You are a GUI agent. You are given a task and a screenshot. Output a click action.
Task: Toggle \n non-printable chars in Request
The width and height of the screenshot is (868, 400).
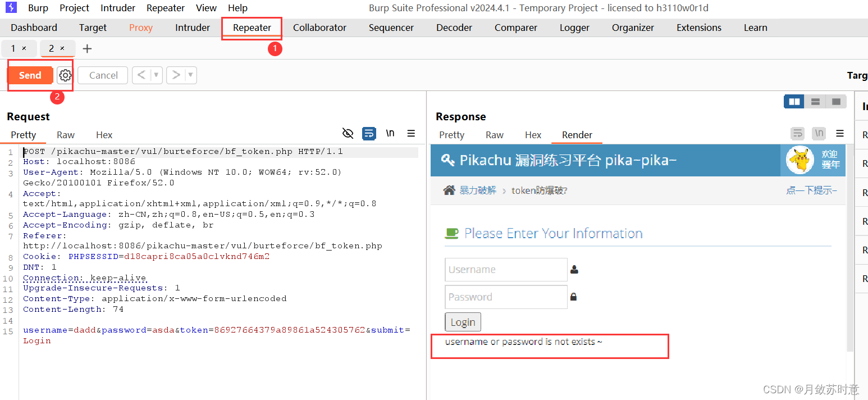coord(390,133)
